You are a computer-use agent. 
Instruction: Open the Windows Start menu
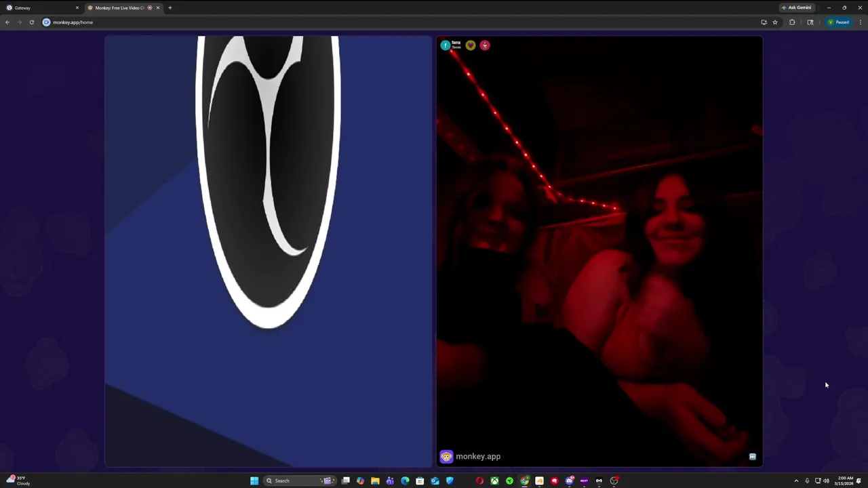[254, 481]
